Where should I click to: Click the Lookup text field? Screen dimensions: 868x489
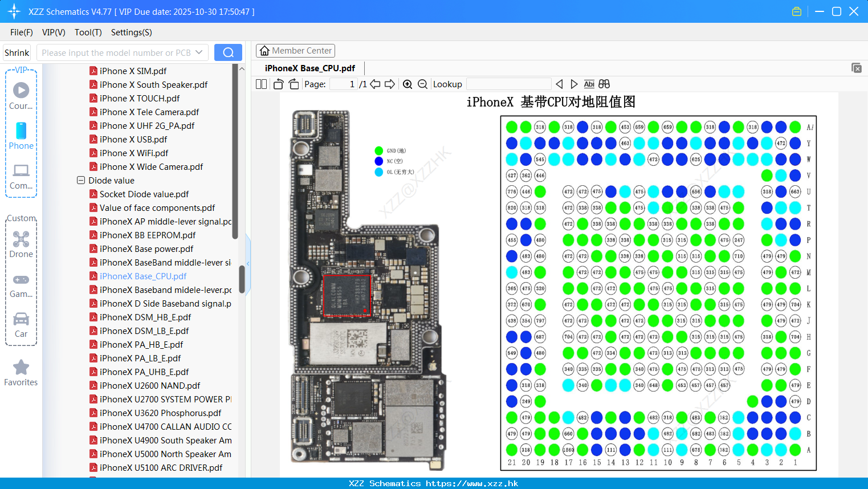pyautogui.click(x=508, y=84)
